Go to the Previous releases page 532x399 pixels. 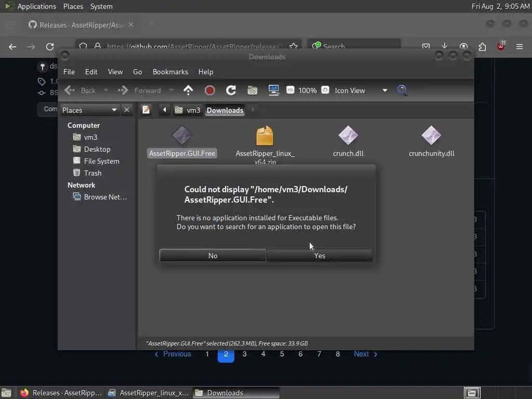coord(173,354)
